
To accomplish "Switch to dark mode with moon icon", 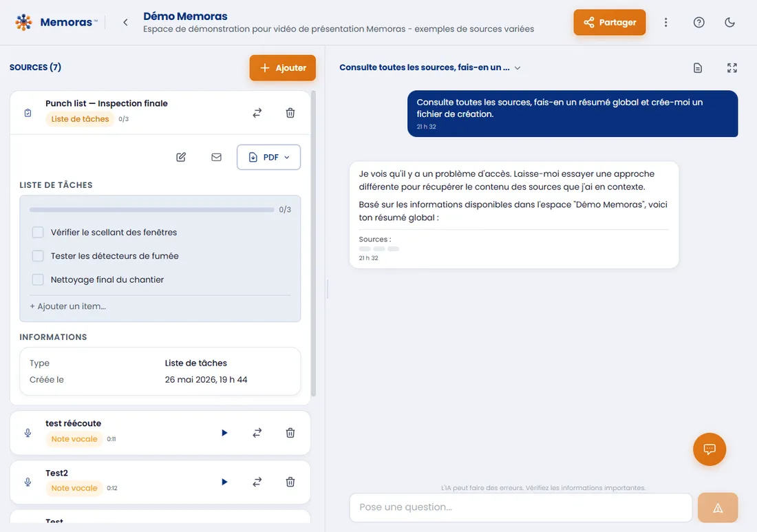I will tap(729, 22).
